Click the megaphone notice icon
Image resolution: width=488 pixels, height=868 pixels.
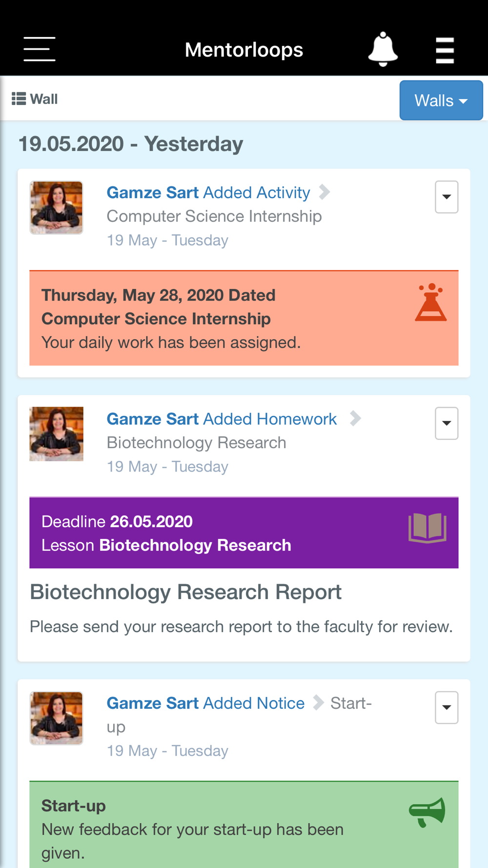[427, 812]
